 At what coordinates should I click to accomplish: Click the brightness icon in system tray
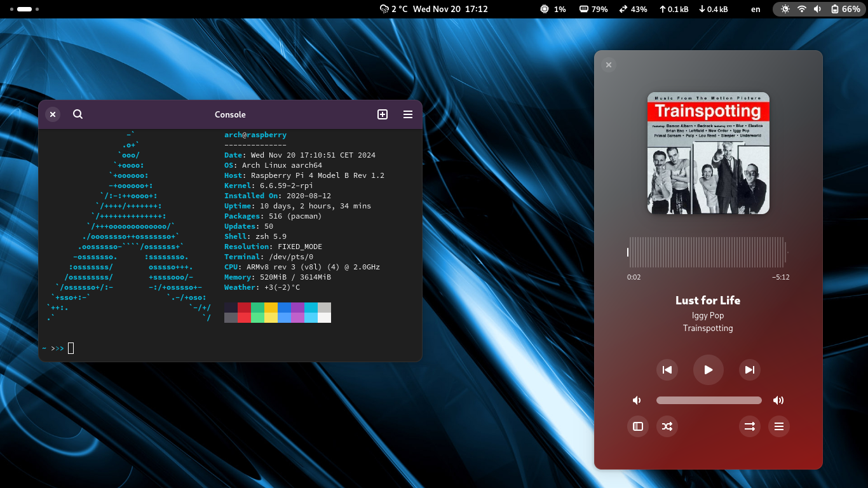pos(786,9)
